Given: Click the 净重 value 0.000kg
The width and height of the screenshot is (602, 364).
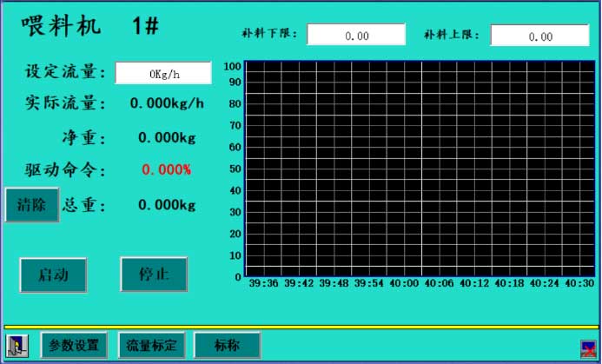Looking at the screenshot, I should [167, 137].
